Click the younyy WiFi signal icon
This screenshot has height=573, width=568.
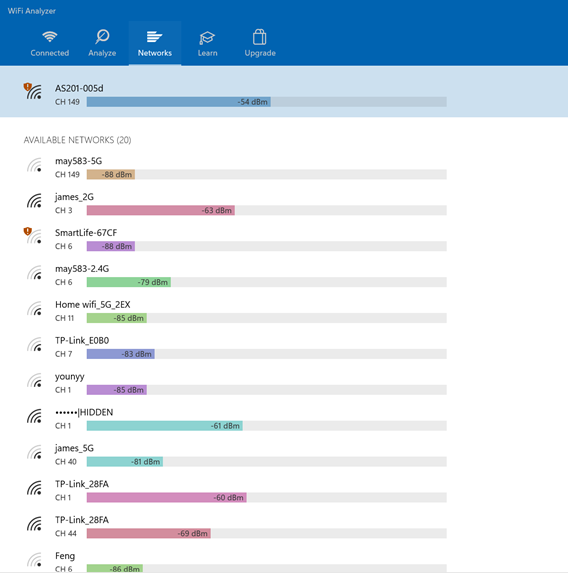coord(34,380)
